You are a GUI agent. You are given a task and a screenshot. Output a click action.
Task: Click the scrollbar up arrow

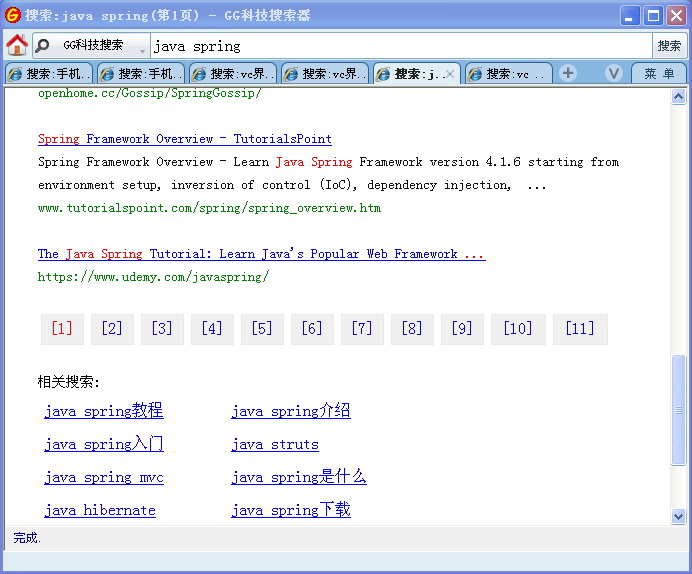click(x=679, y=97)
